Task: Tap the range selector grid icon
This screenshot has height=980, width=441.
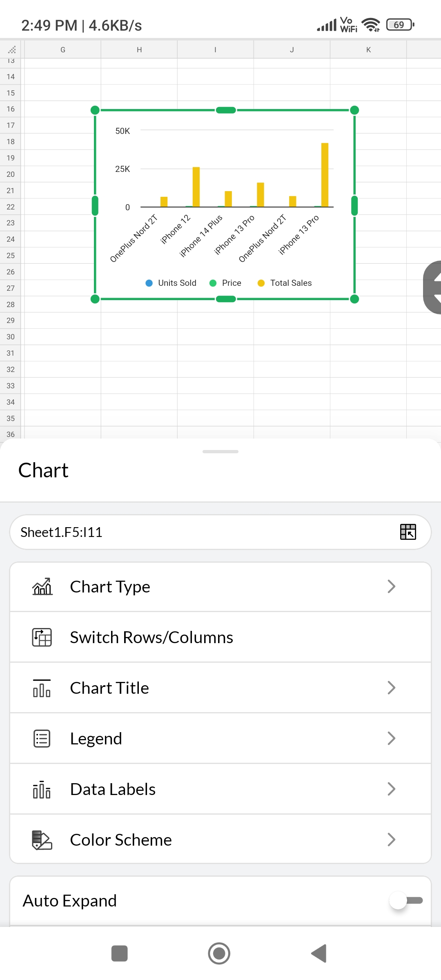Action: tap(408, 532)
